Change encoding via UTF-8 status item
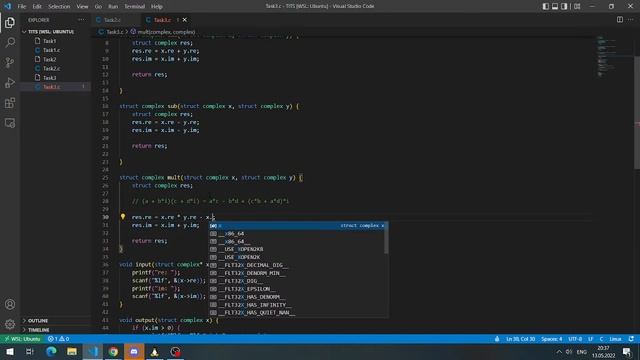Screen dimensions: 640x360 point(575,339)
